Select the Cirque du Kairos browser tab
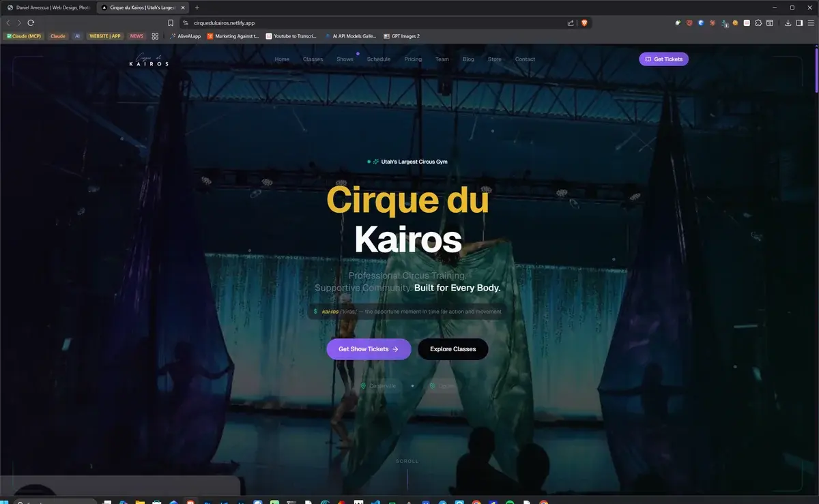The image size is (819, 504). click(x=142, y=8)
